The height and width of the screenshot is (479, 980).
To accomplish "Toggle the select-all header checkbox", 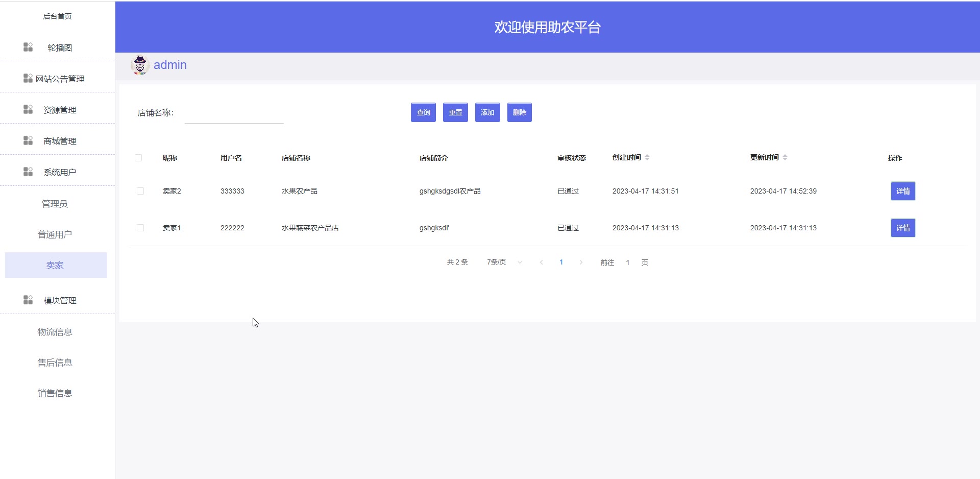I will click(138, 158).
